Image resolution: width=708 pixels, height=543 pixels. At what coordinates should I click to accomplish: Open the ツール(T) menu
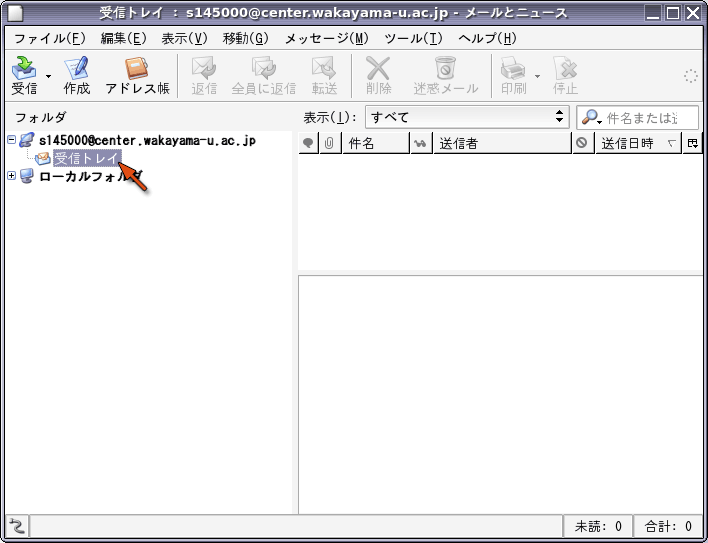[x=412, y=38]
